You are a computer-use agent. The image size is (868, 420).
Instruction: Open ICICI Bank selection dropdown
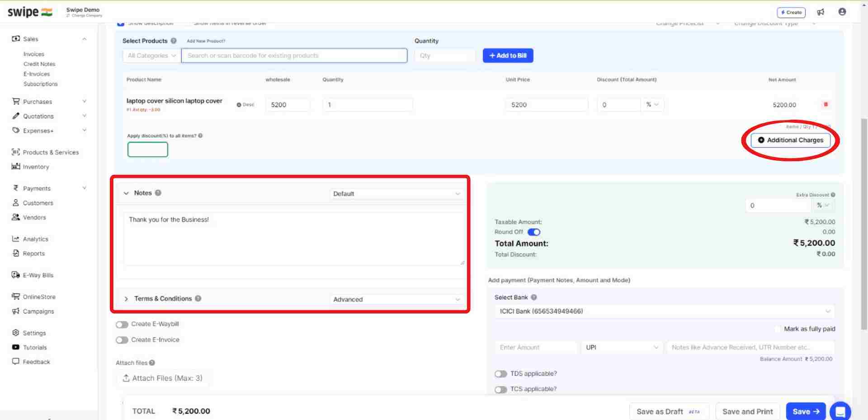tap(665, 311)
